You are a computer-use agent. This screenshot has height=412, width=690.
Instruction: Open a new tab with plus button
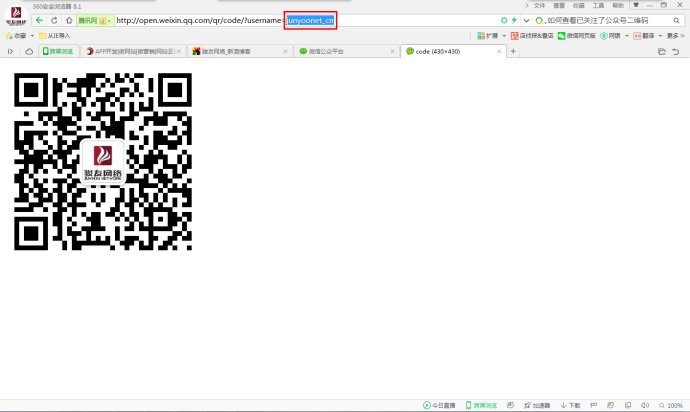point(513,52)
